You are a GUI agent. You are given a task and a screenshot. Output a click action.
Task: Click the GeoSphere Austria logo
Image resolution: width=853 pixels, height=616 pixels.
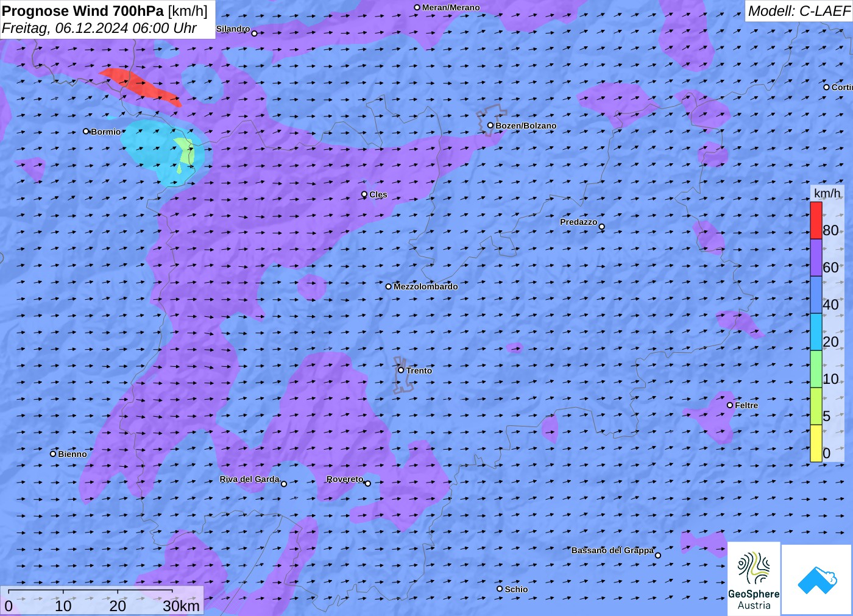754,578
